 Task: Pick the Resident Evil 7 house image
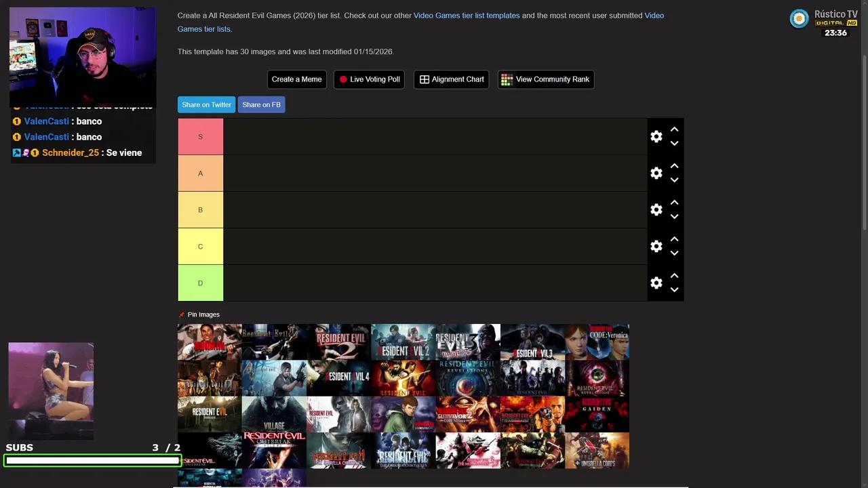(210, 414)
